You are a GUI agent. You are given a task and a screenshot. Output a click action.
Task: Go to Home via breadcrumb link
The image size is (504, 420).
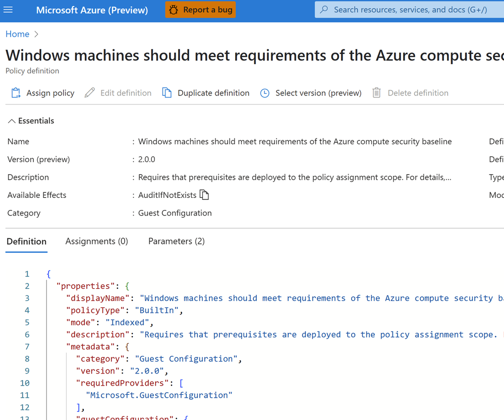coord(17,34)
